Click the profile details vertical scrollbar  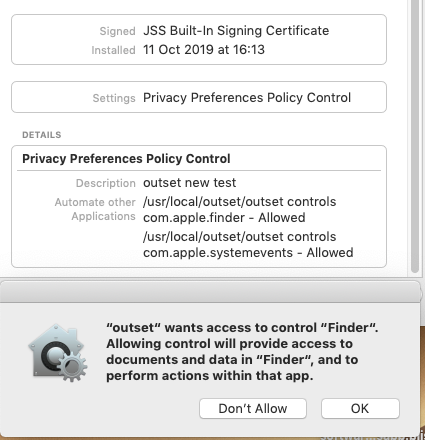(415, 137)
